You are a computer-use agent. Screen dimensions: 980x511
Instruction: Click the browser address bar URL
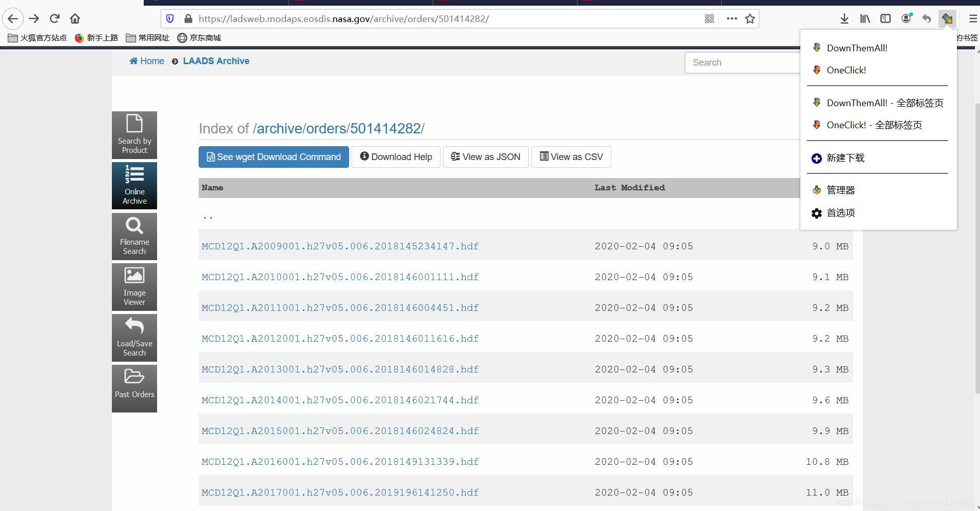[x=343, y=19]
